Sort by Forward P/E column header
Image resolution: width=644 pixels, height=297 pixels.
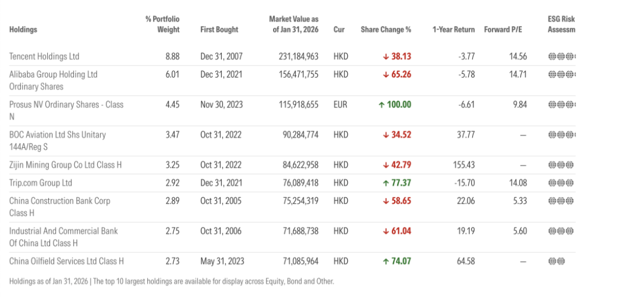(x=505, y=30)
